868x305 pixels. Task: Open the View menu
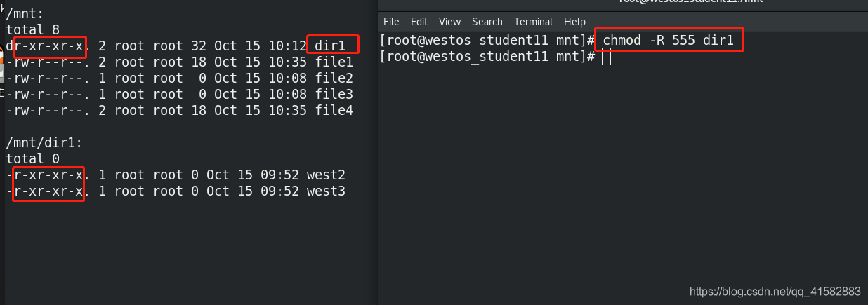click(449, 22)
